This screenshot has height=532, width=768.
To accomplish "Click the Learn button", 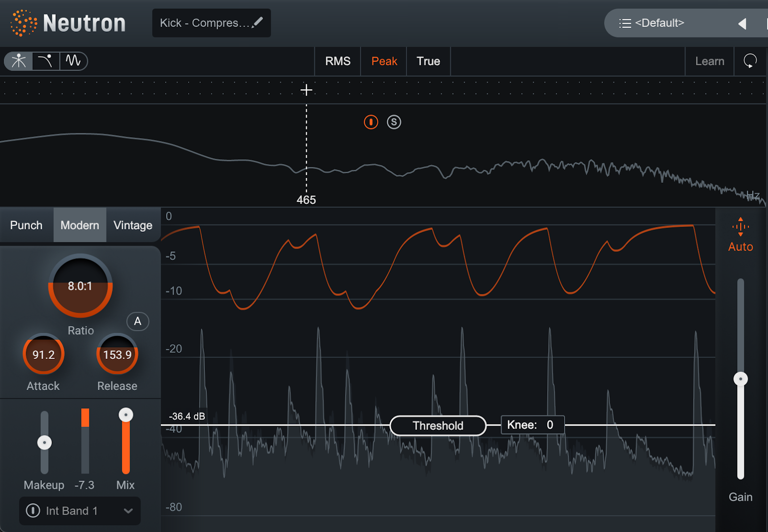I will coord(709,61).
